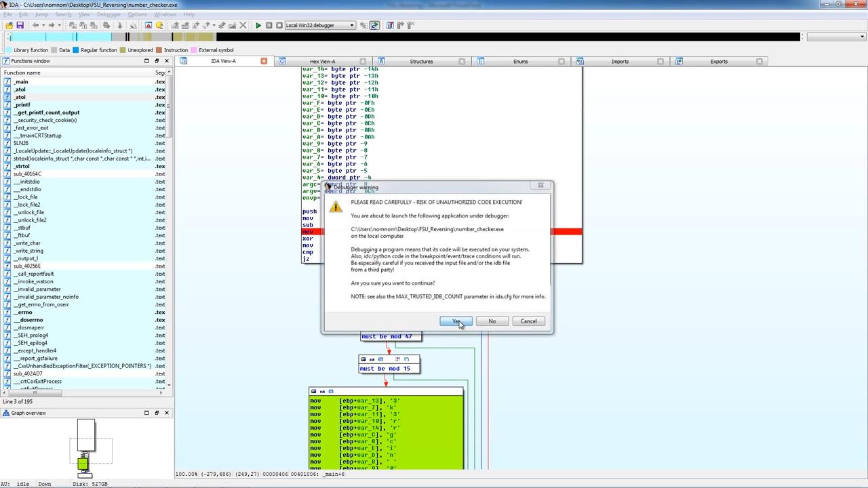Screen dimensions: 868x488
Task: Click the navigation band color bar
Action: click(x=403, y=37)
